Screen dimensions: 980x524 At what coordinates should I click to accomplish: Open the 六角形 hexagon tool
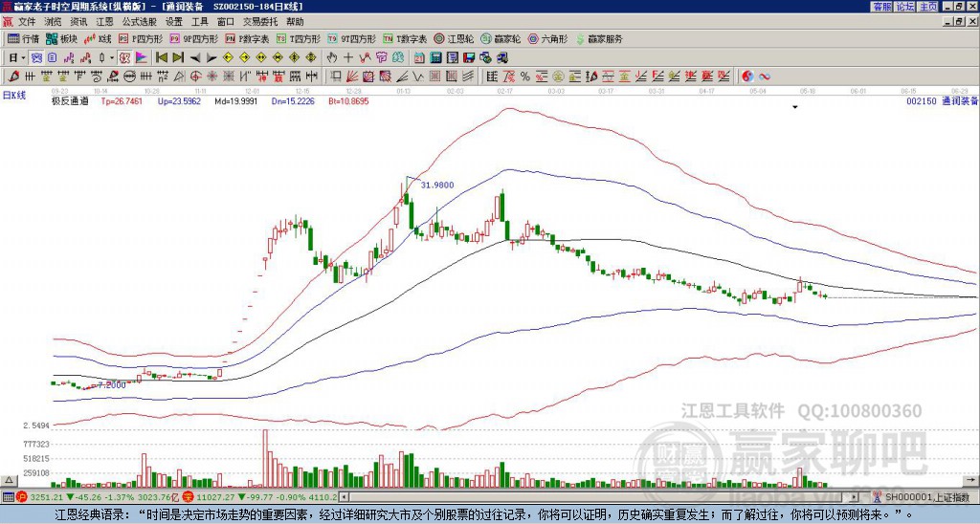click(x=547, y=38)
